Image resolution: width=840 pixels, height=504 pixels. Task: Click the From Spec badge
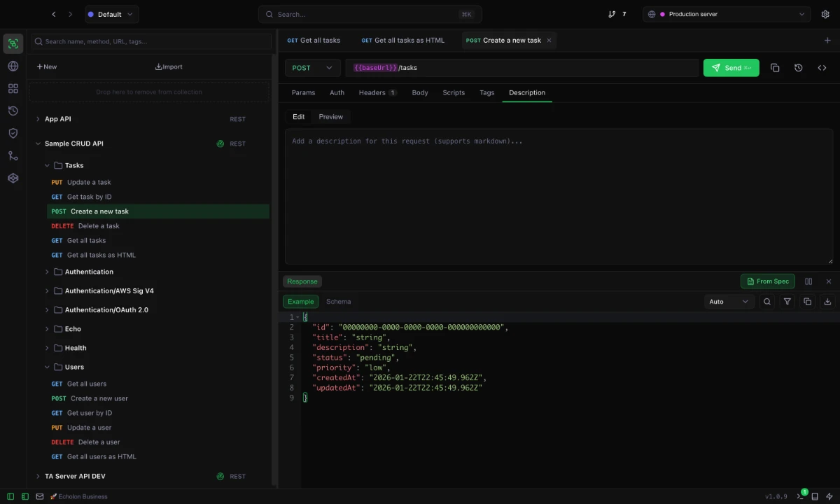pos(767,281)
